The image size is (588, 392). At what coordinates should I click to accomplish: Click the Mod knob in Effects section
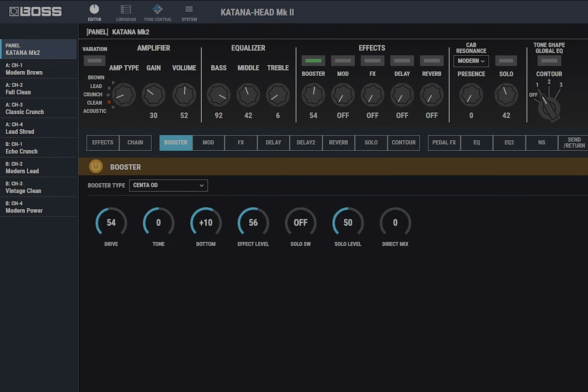coord(343,95)
